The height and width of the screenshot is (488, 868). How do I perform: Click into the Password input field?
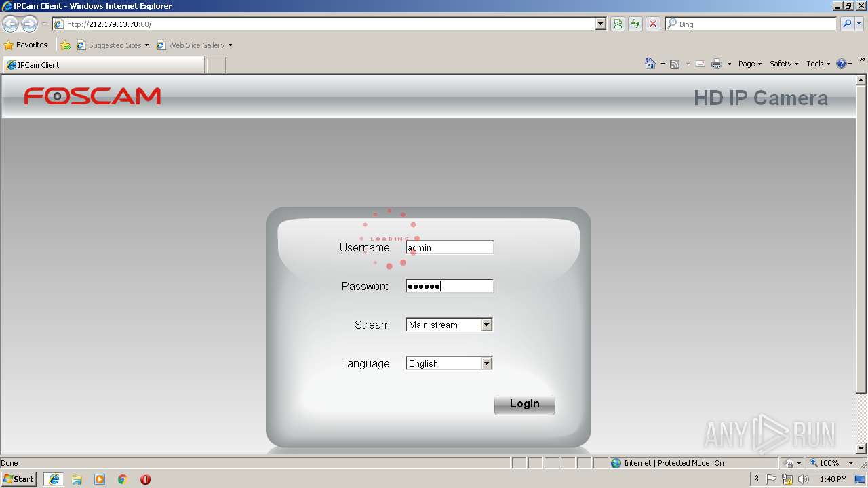click(x=450, y=286)
